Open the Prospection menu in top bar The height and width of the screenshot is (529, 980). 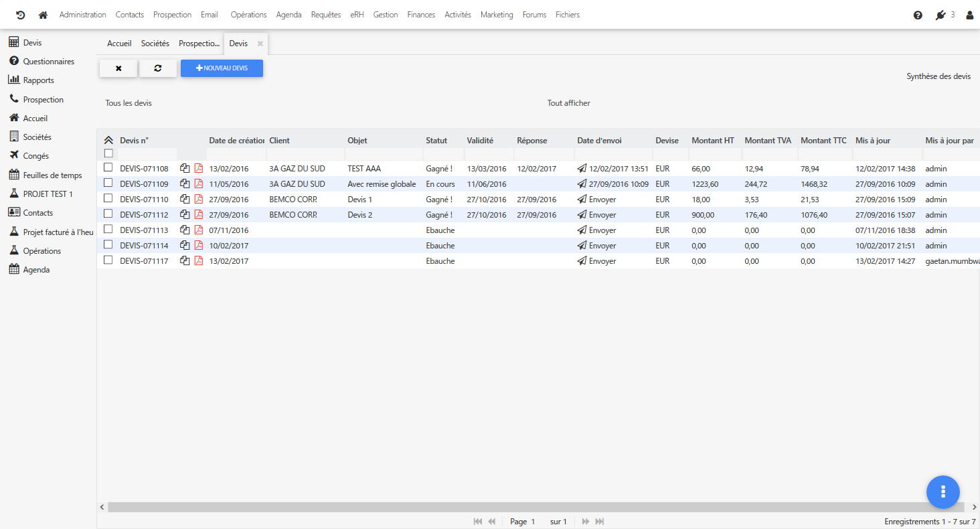tap(172, 15)
